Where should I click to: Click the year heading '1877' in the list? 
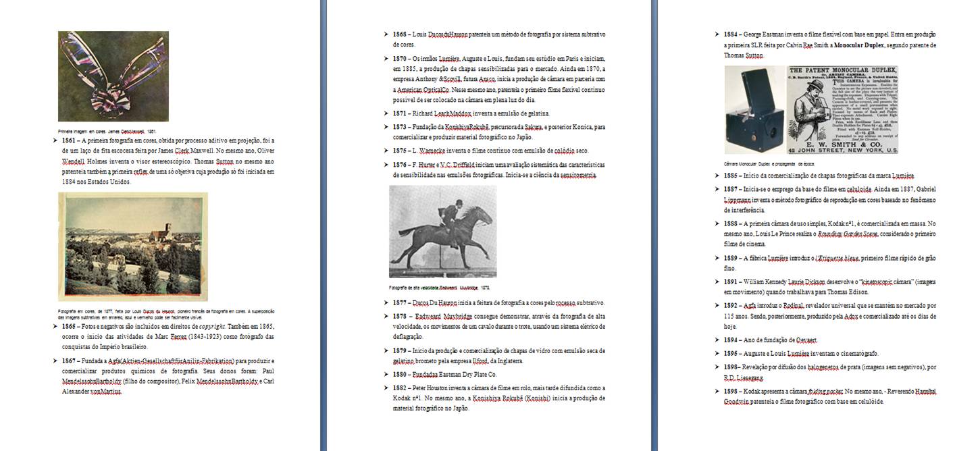[x=400, y=302]
